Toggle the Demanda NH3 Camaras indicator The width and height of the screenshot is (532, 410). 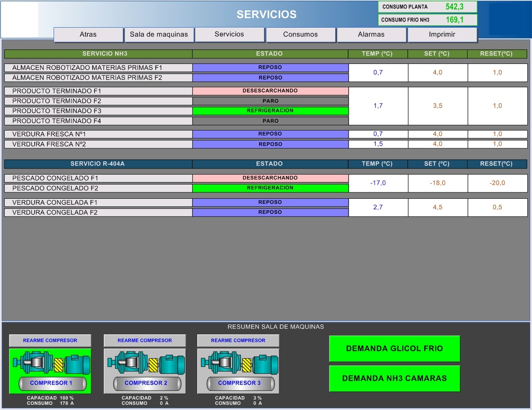(x=394, y=378)
